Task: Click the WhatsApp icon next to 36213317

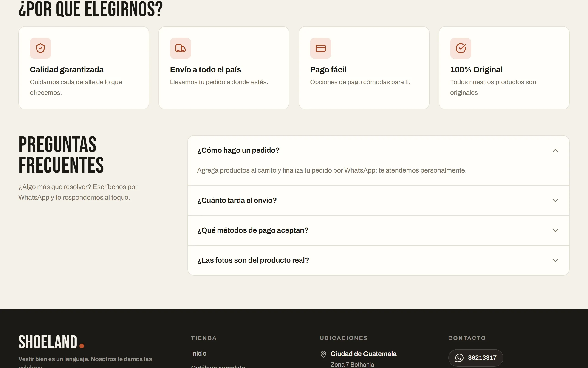Action: (459, 358)
